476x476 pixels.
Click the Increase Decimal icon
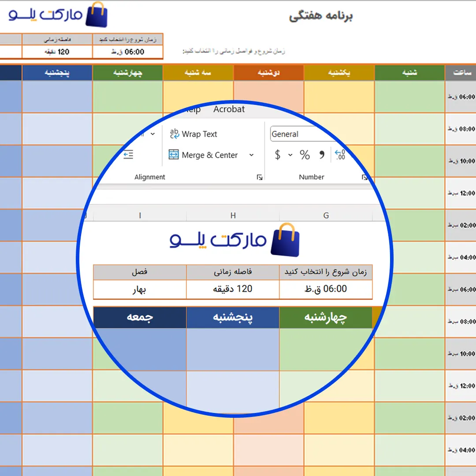[x=340, y=154]
